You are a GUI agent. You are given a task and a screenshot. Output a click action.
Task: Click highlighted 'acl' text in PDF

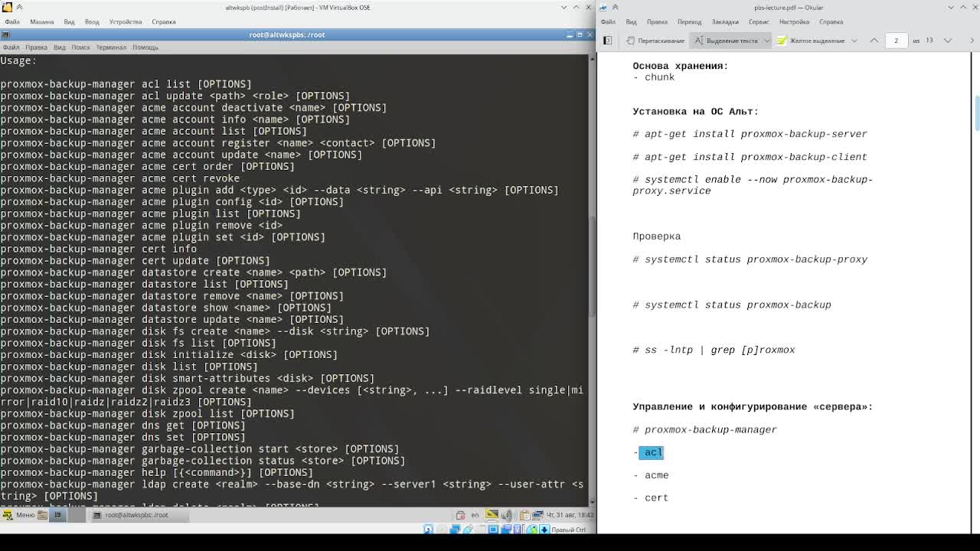652,452
